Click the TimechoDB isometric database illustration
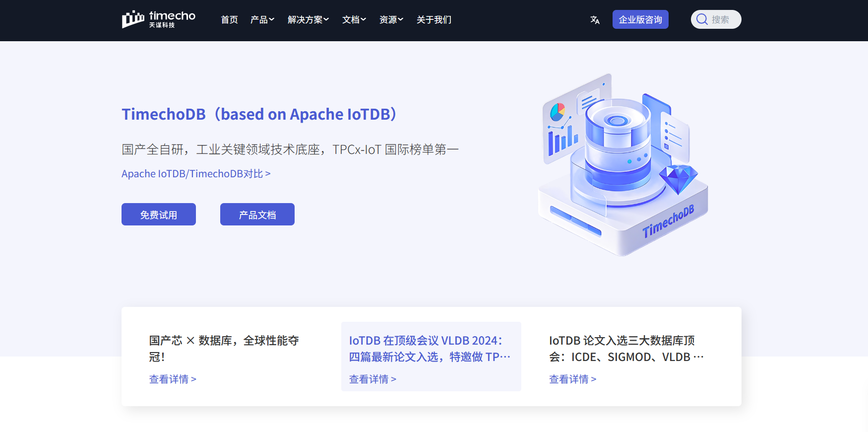Image resolution: width=868 pixels, height=432 pixels. point(623,165)
